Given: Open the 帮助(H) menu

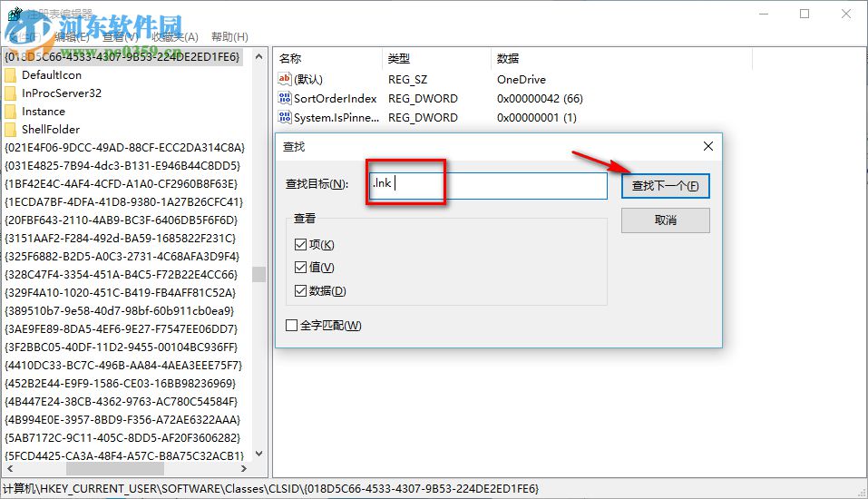Looking at the screenshot, I should 229,37.
